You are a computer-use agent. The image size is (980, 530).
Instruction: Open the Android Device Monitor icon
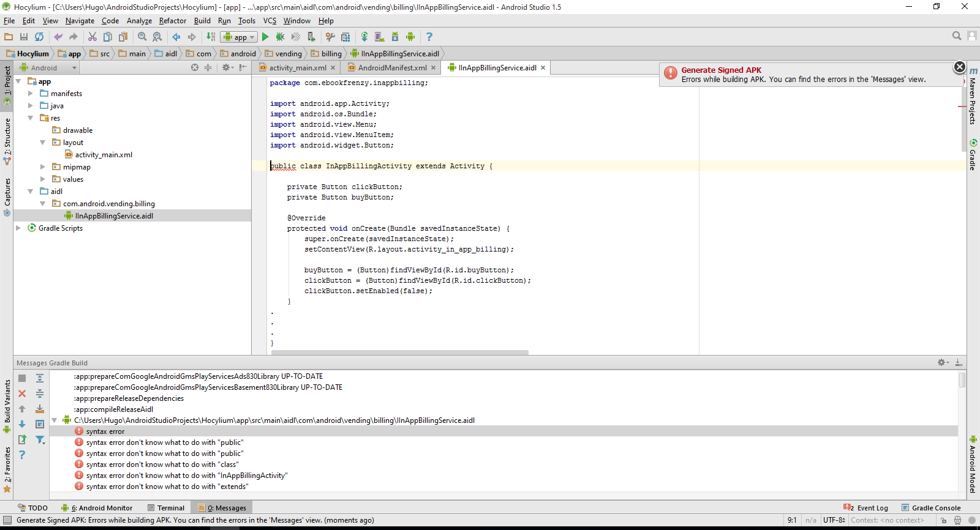pos(410,37)
